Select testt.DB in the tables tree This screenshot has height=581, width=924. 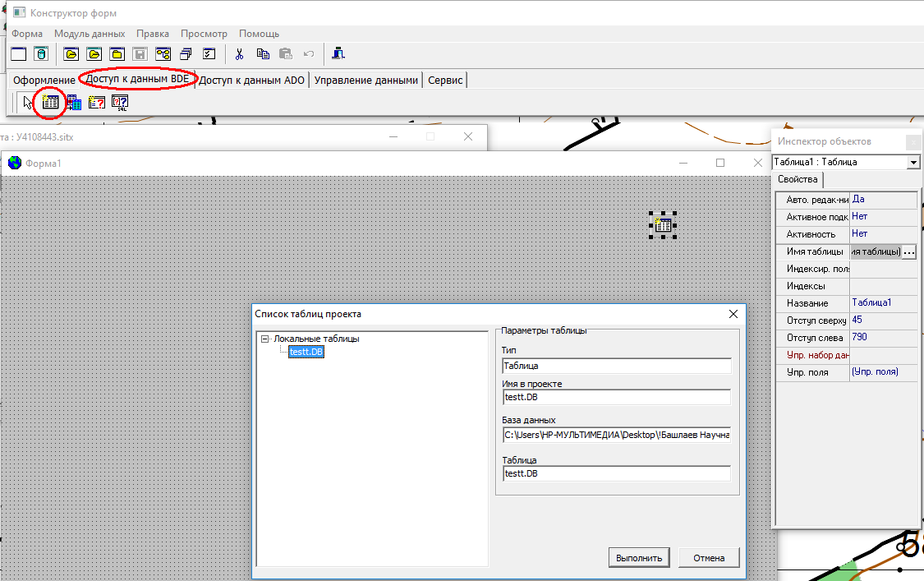(x=306, y=353)
